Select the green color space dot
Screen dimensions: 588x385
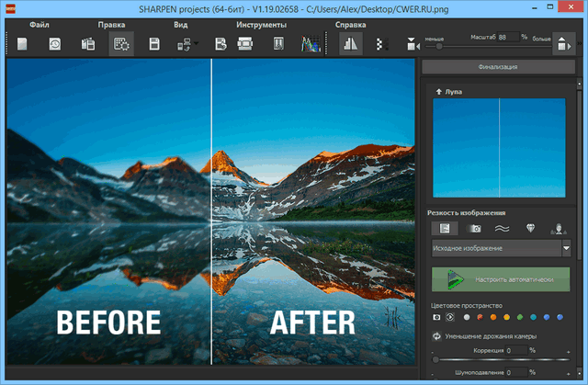pyautogui.click(x=519, y=317)
